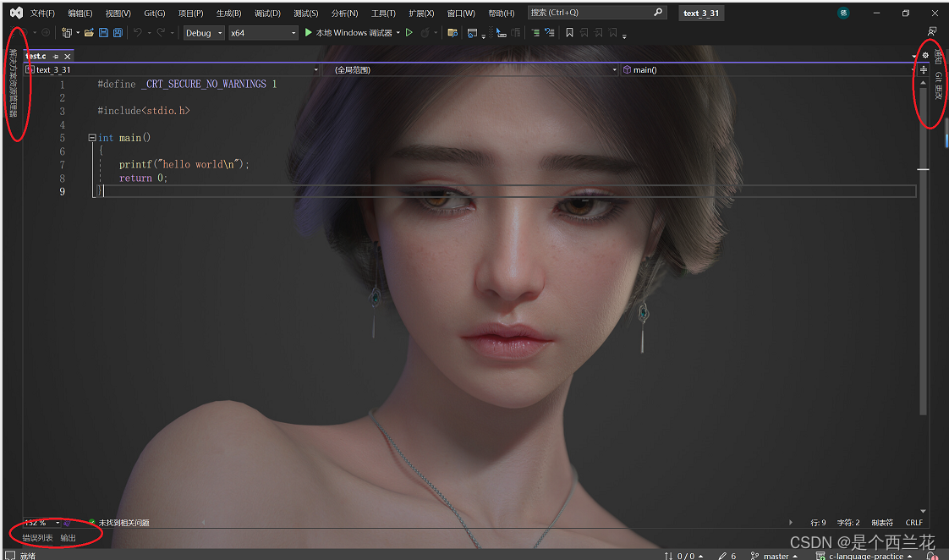
Task: Open the x64 platform dropdown
Action: pos(263,33)
